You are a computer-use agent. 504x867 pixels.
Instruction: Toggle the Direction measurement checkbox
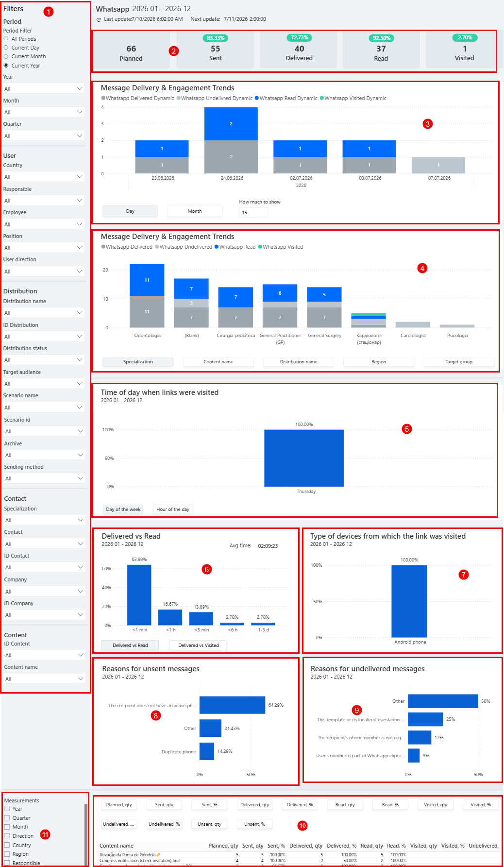(x=7, y=836)
